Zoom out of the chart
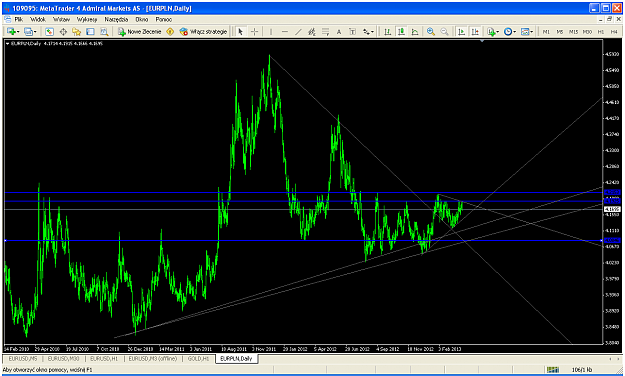The image size is (625, 376). click(444, 31)
